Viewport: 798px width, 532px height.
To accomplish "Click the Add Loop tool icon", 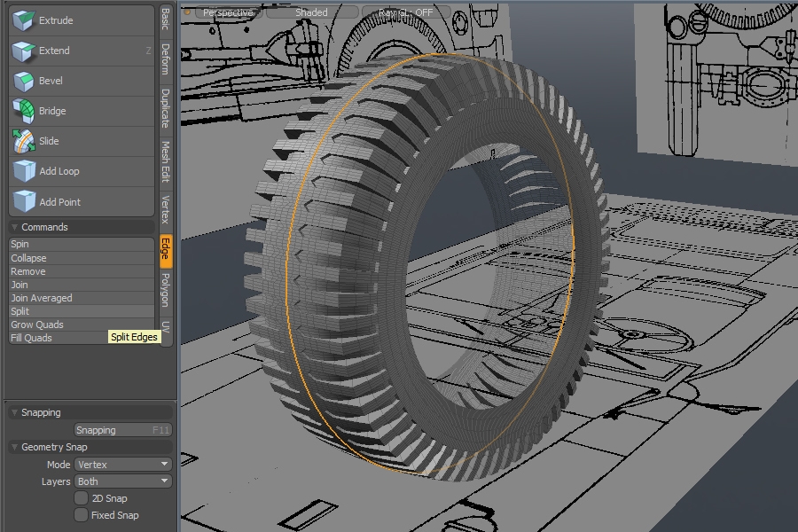I will [x=23, y=171].
